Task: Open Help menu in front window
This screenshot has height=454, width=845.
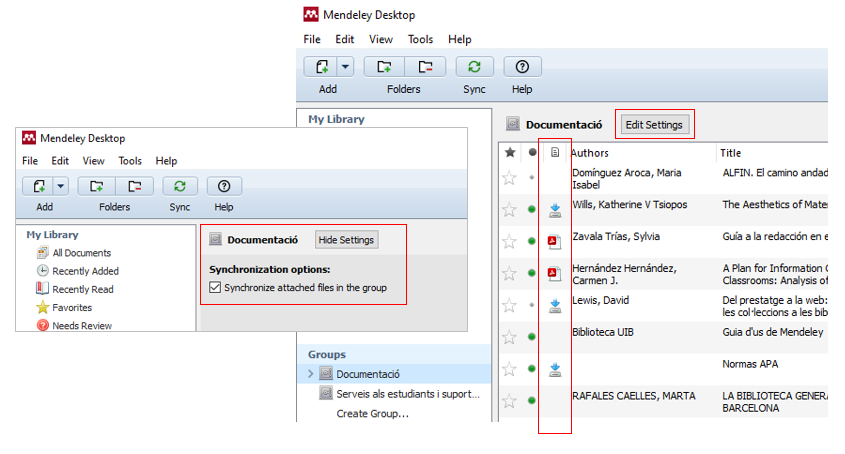Action: (166, 161)
